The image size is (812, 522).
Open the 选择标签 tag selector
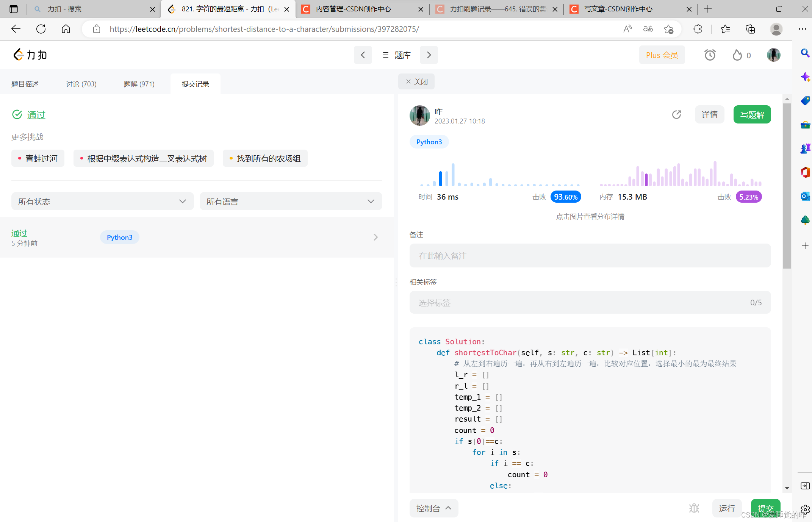tap(590, 302)
